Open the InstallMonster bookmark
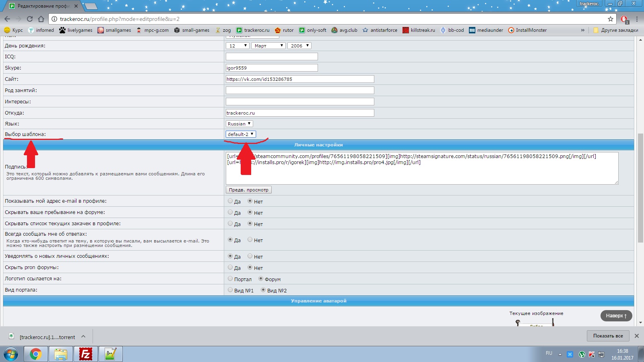This screenshot has width=644, height=362. click(x=527, y=30)
